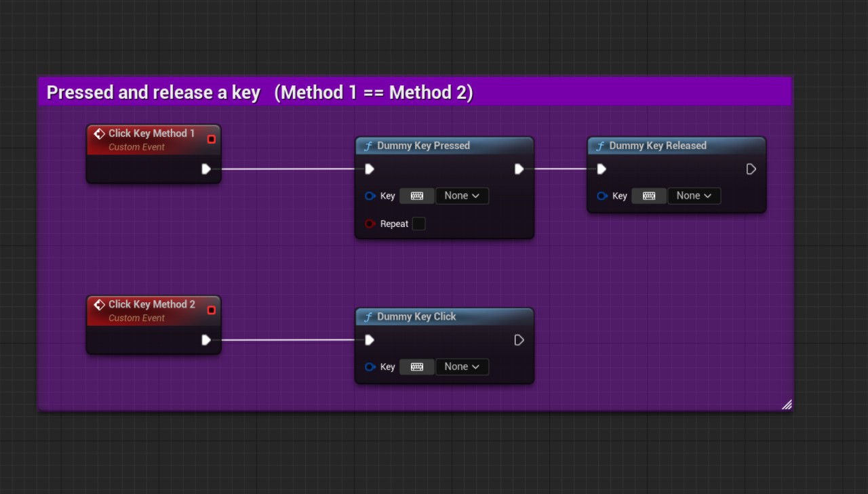Screen dimensions: 868x494
Task: Click the event icon on Click Key Method 2
Action: pos(99,304)
